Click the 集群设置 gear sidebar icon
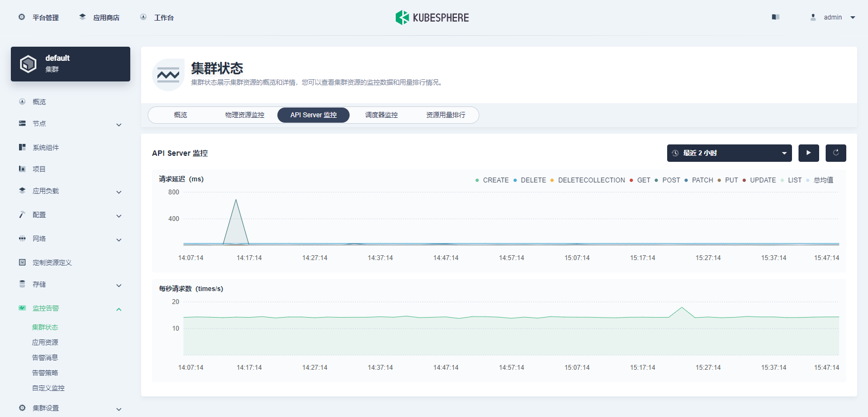The image size is (868, 417). (x=22, y=408)
